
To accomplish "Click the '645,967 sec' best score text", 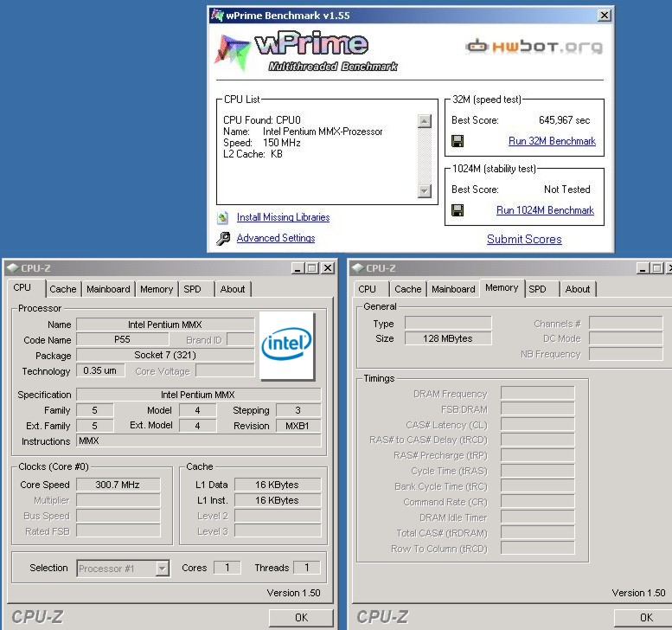I will [x=565, y=120].
